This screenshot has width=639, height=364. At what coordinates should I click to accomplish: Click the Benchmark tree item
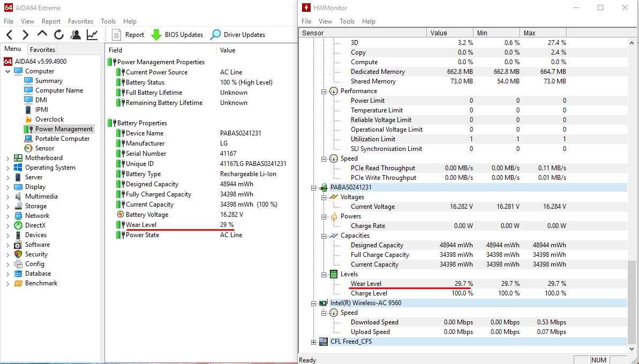41,283
